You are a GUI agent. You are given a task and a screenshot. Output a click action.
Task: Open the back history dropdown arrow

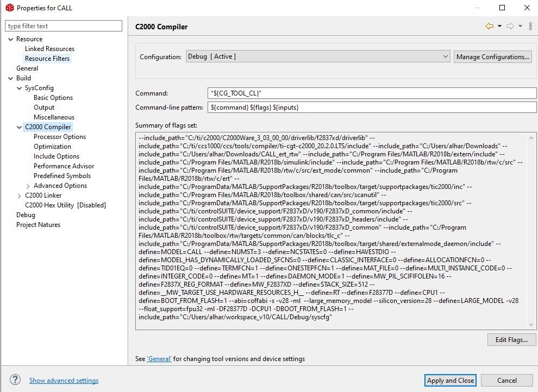point(499,26)
